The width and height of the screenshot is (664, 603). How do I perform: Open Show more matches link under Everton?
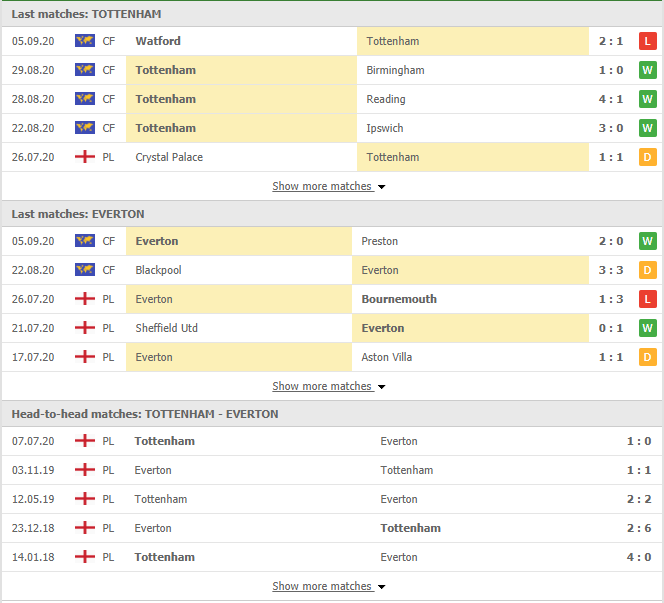tap(322, 386)
